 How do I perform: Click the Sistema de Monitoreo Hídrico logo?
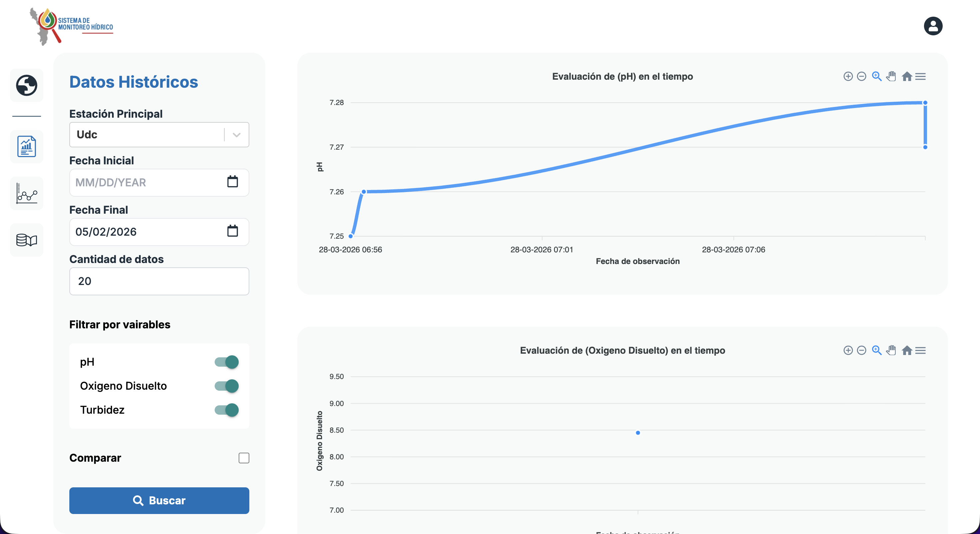coord(72,27)
